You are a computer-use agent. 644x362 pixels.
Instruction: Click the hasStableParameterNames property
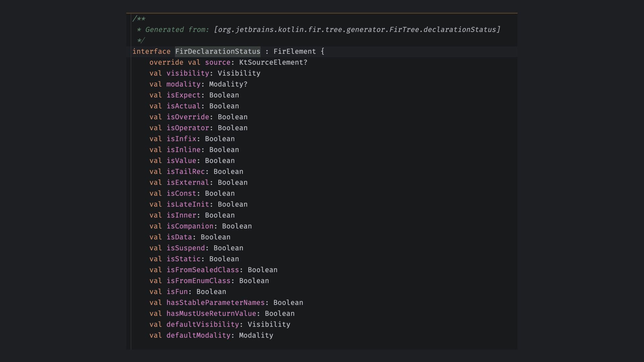pos(215,303)
